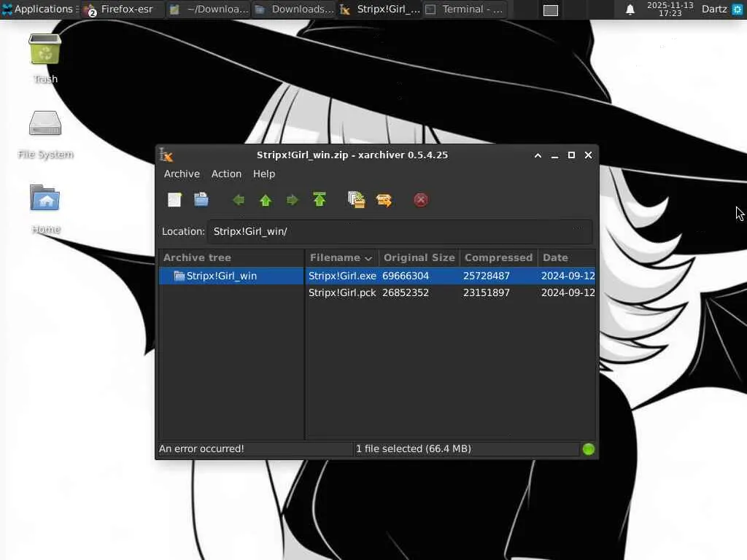This screenshot has height=560, width=747.
Task: Click the Location path field
Action: [400, 231]
